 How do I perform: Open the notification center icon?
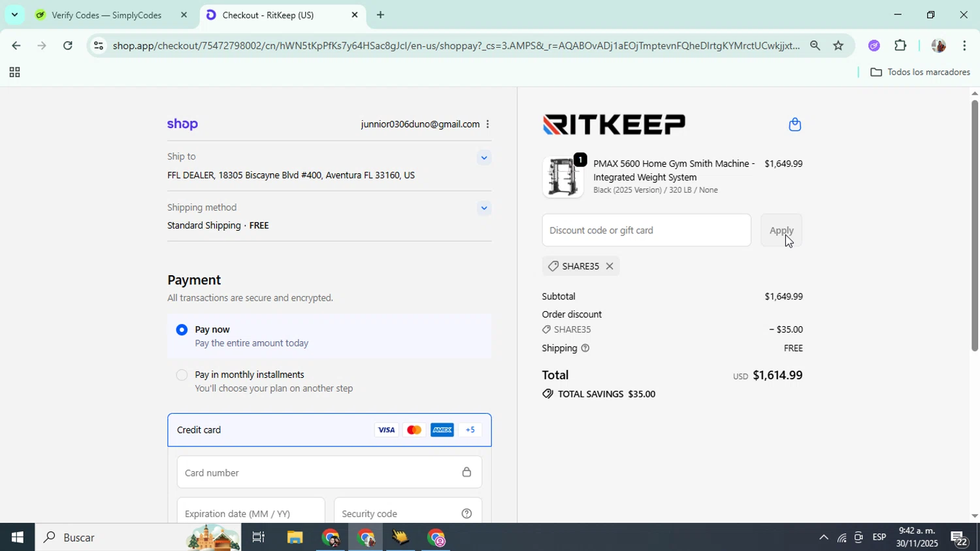(x=959, y=538)
